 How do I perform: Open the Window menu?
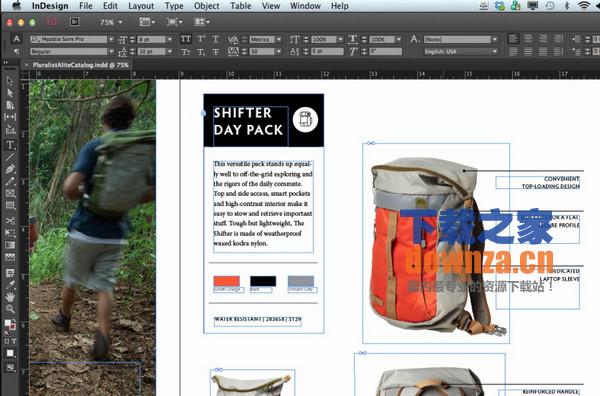pyautogui.click(x=305, y=6)
